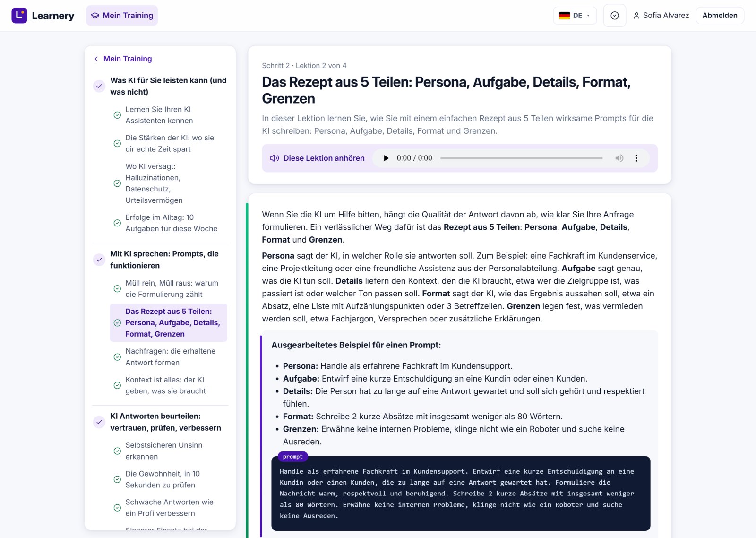Click 'Schritt 2 · Lektion 2 von 4' text
This screenshot has width=756, height=538.
point(304,66)
